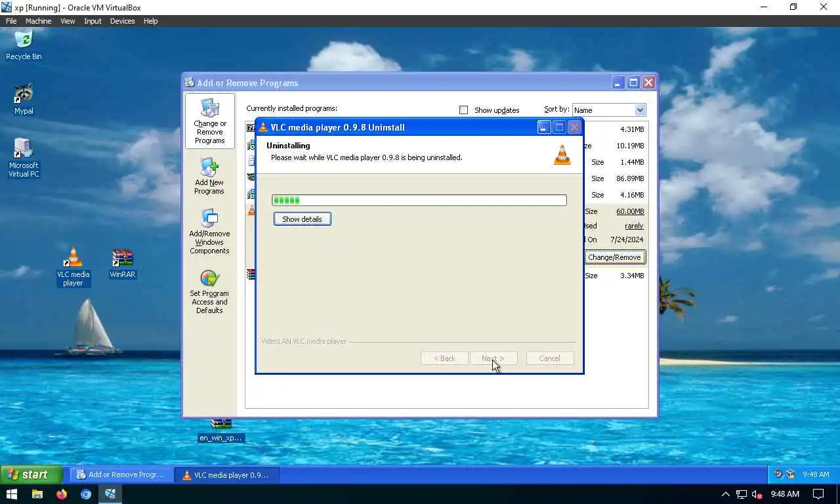Click the Cancel button in VLC uninstaller
This screenshot has width=840, height=504.
tap(550, 358)
